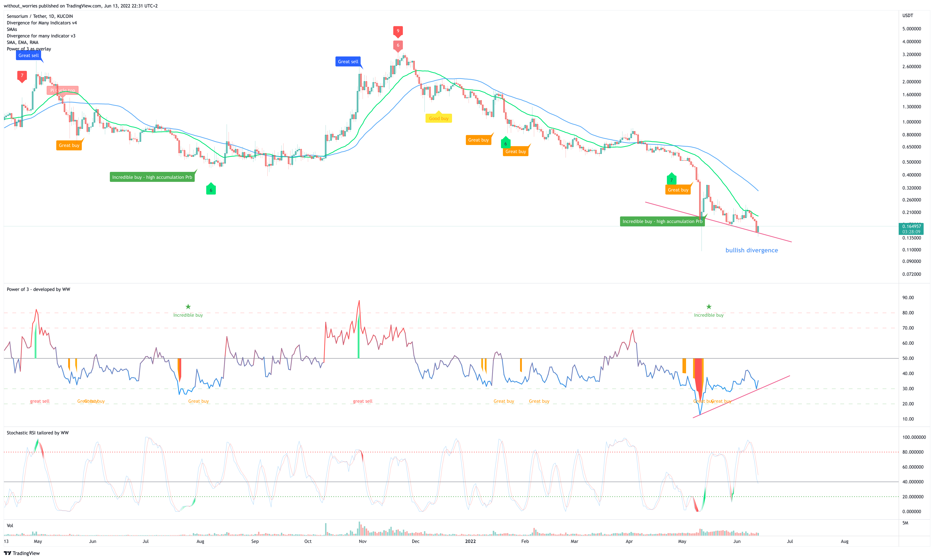934x560 pixels.
Task: Click the TradingView logo at bottom left
Action: (x=22, y=553)
